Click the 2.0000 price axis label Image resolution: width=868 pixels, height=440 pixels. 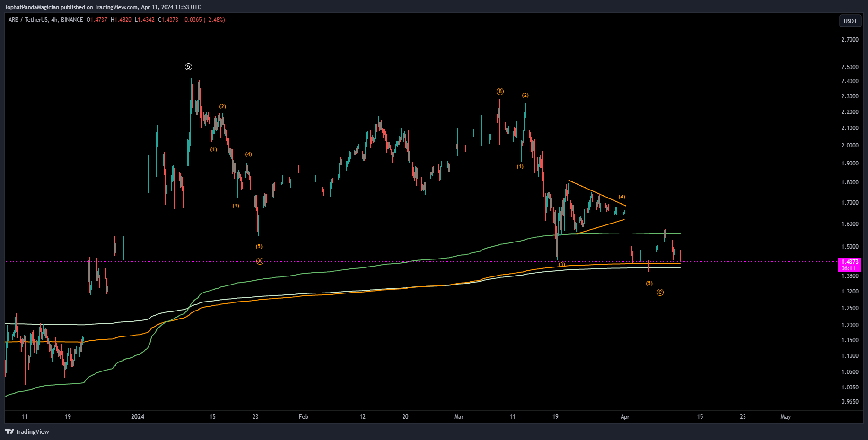tap(850, 146)
